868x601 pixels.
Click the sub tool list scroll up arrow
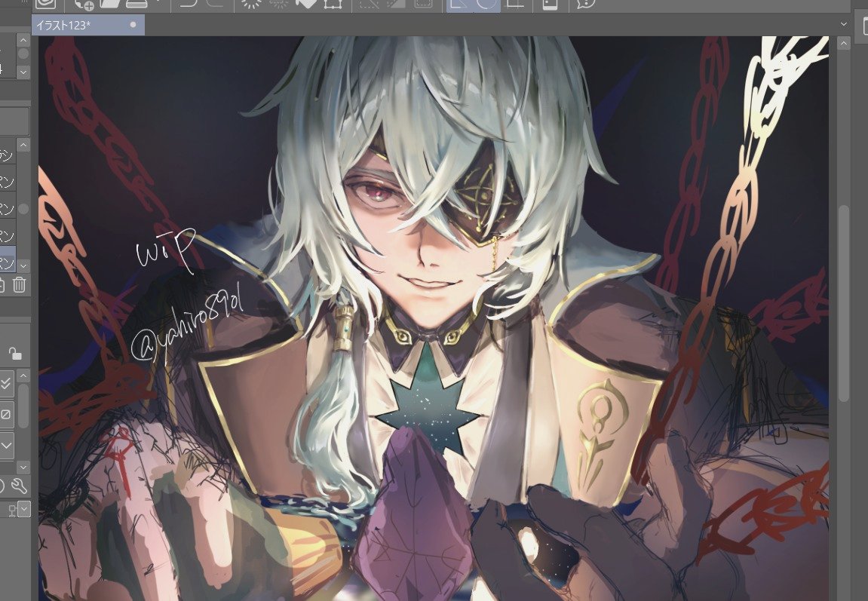(x=23, y=145)
